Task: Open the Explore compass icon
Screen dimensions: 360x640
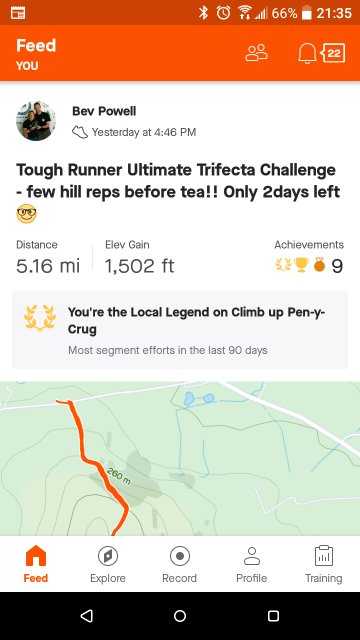Action: pyautogui.click(x=108, y=556)
